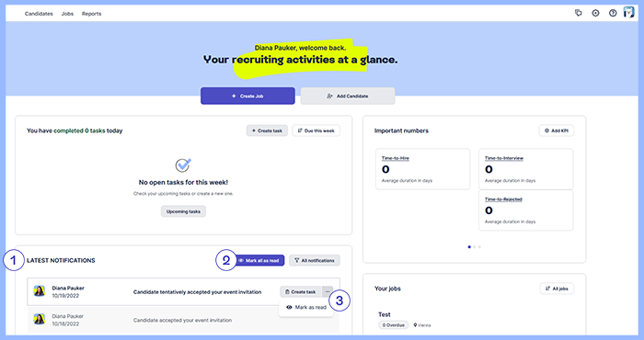Click Diana Pauker avatar in 10/18/2022 notification
Screen dimensions: 644x340
39,319
